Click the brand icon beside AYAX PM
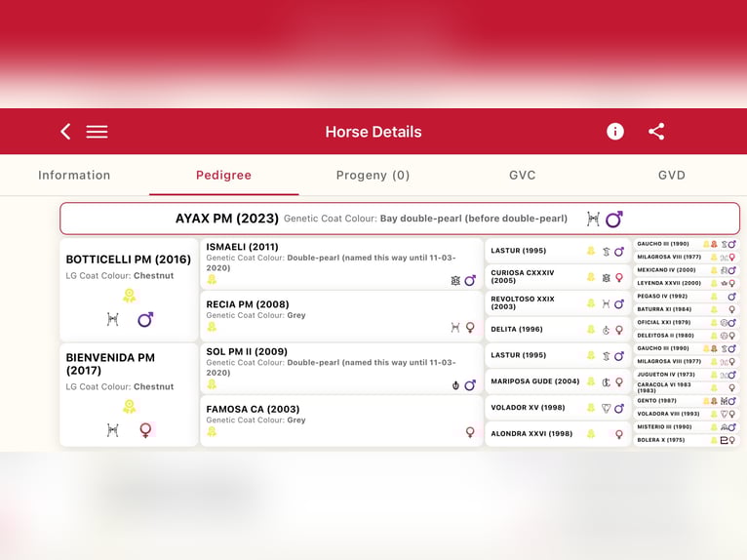Viewport: 747px width, 560px height. tap(593, 220)
